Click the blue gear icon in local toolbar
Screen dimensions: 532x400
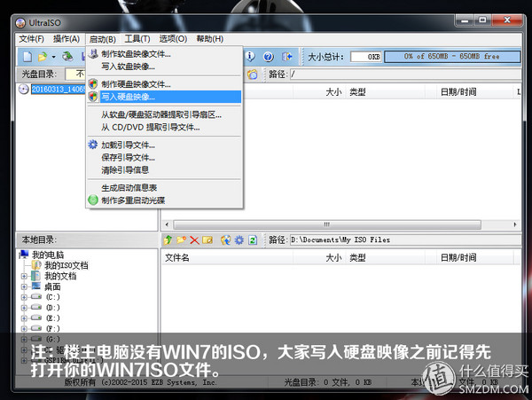point(239,240)
